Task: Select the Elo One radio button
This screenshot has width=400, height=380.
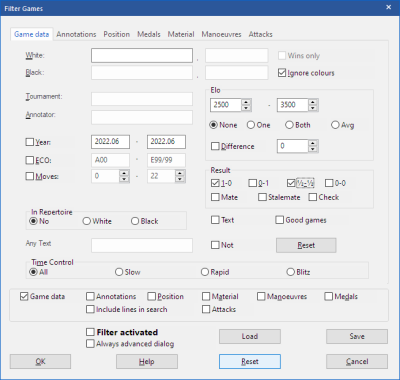Action: 251,125
